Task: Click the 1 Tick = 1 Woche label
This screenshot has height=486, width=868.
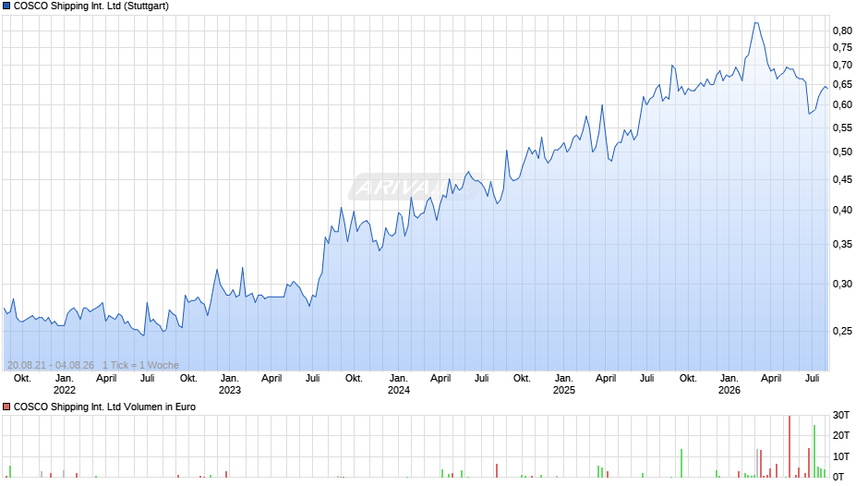Action: [140, 365]
